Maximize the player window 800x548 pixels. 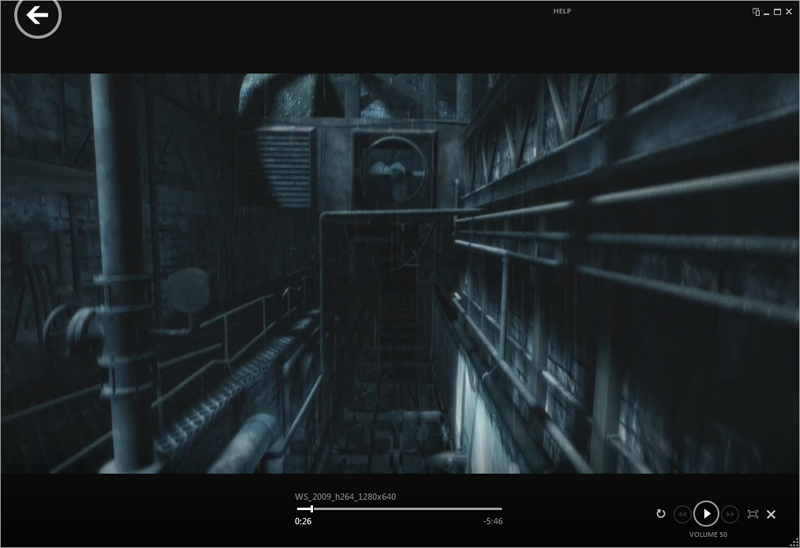click(x=777, y=12)
